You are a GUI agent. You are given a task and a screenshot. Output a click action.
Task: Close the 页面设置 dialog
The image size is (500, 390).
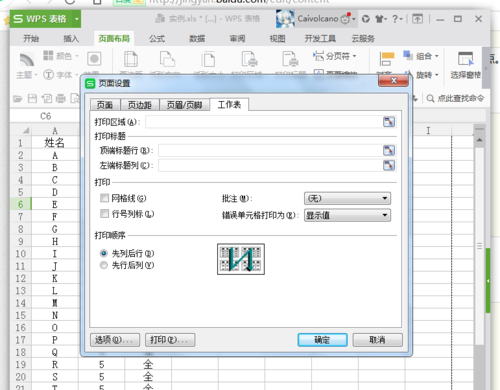(393, 80)
